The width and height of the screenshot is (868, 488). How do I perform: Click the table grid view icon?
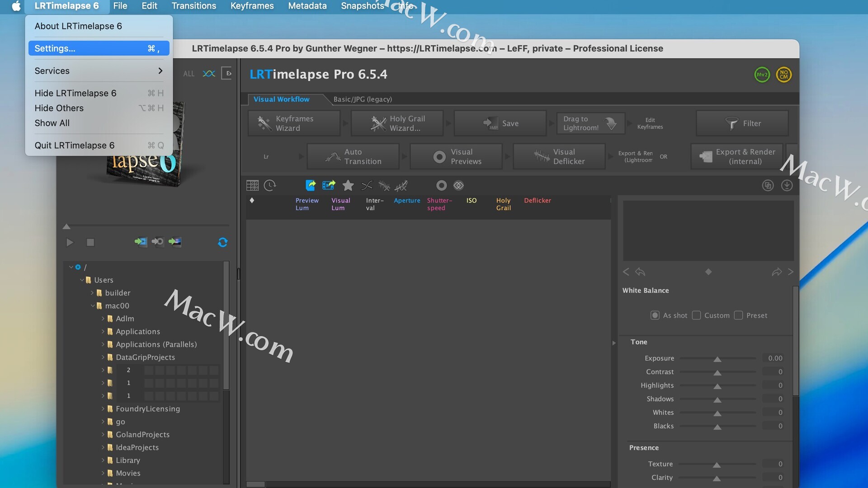pyautogui.click(x=252, y=185)
